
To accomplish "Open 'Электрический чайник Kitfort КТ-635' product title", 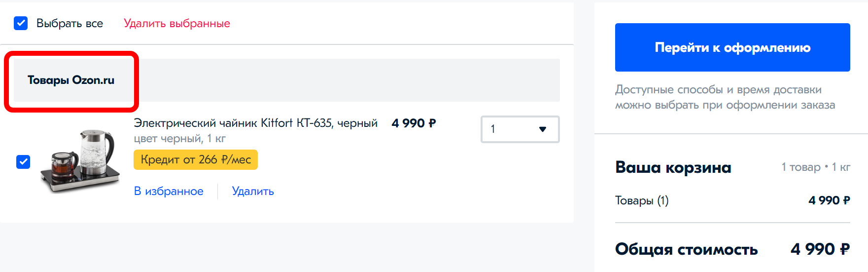I will (255, 123).
